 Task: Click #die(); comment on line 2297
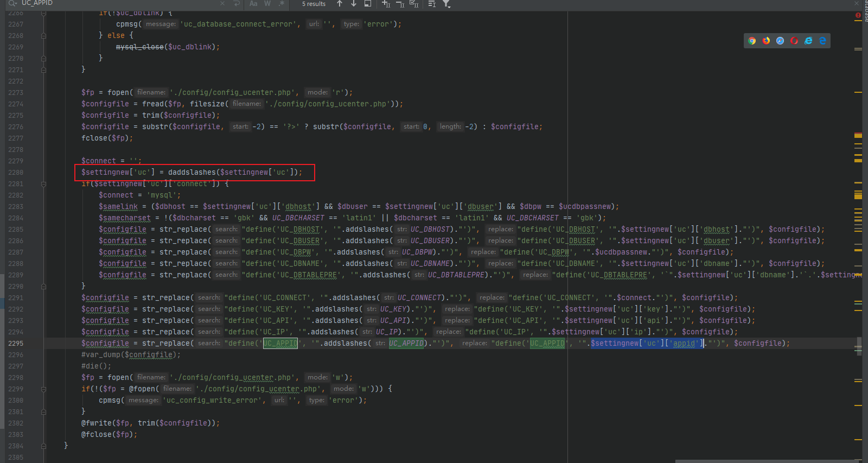97,366
